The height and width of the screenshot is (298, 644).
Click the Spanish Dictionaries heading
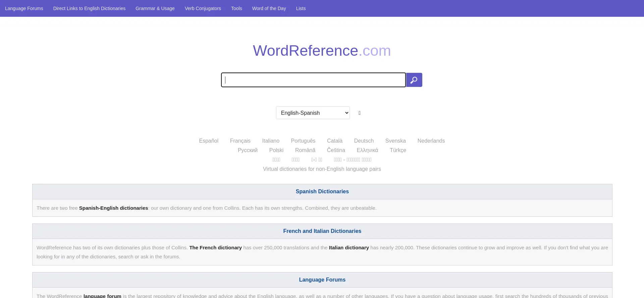point(322,191)
